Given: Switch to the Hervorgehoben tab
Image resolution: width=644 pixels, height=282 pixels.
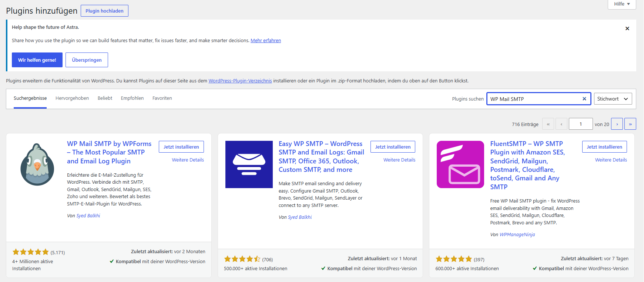Looking at the screenshot, I should [72, 98].
